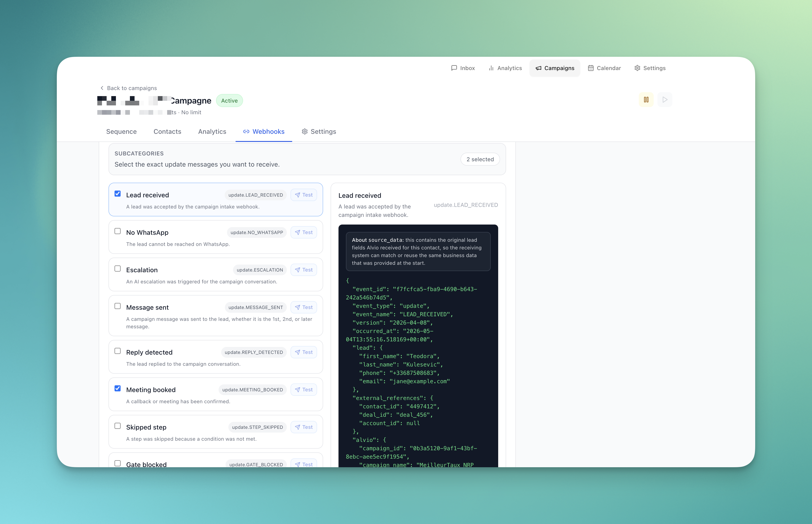Pause the campaign with the pause icon
The width and height of the screenshot is (812, 524).
[x=646, y=100]
